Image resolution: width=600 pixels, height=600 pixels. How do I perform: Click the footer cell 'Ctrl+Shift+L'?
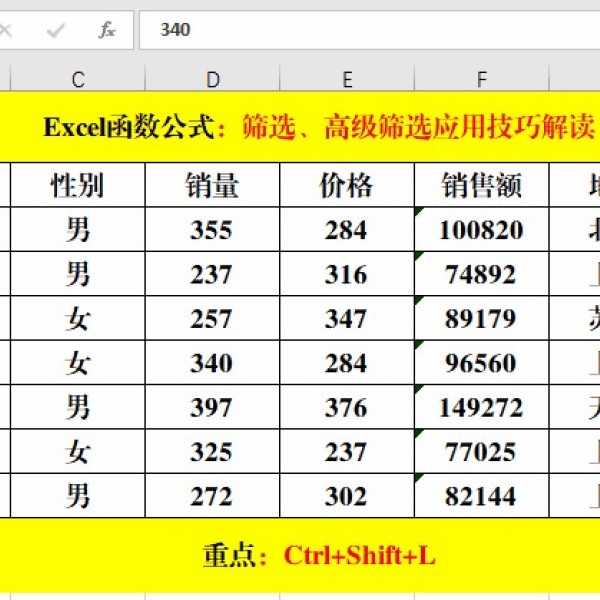[300, 555]
